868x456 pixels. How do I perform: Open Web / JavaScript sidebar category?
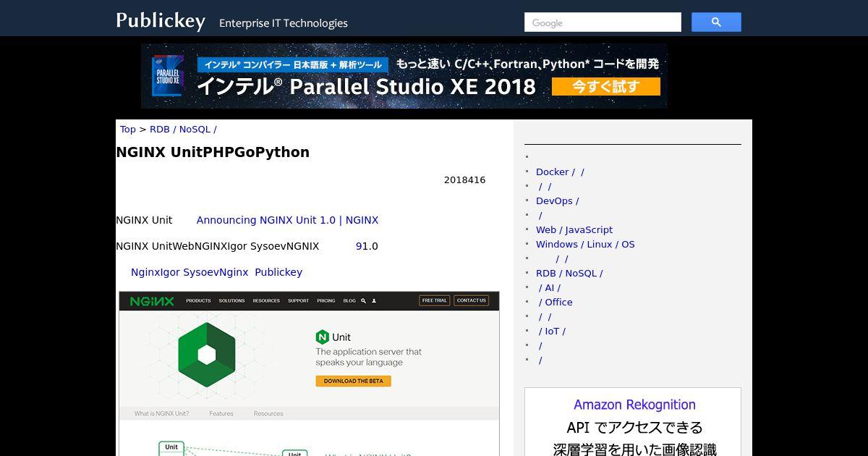pos(574,230)
